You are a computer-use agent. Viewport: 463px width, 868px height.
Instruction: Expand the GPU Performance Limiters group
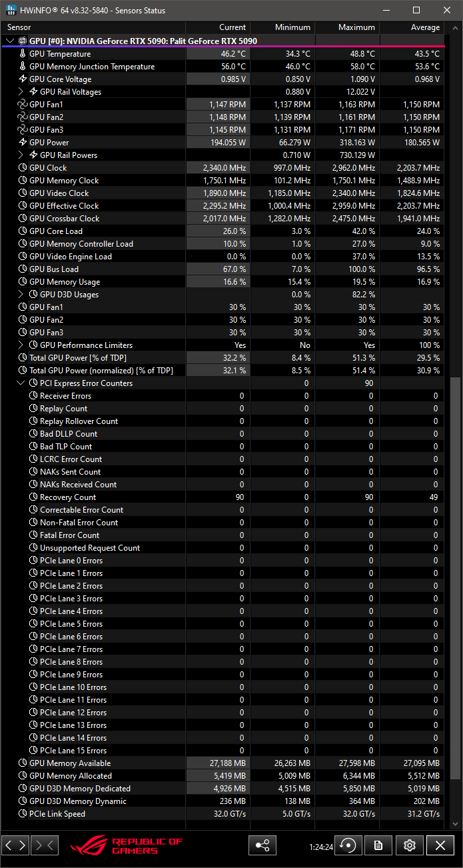tap(21, 345)
